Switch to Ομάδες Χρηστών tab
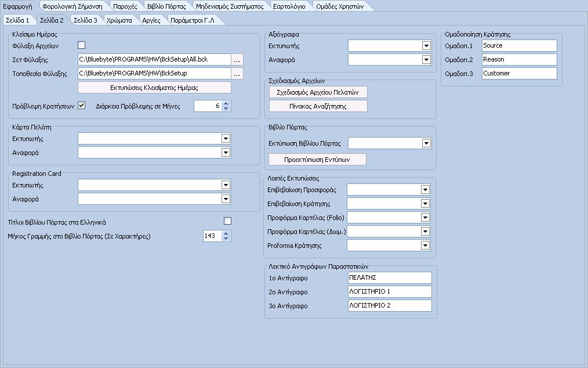Screen dimensions: 588x368 pyautogui.click(x=340, y=6)
